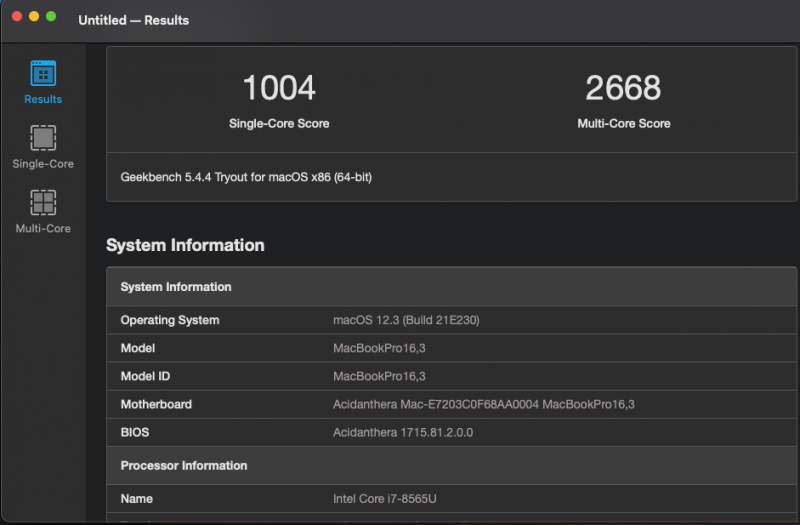
Task: Click the 'Processor Information' table header
Action: [x=452, y=465]
